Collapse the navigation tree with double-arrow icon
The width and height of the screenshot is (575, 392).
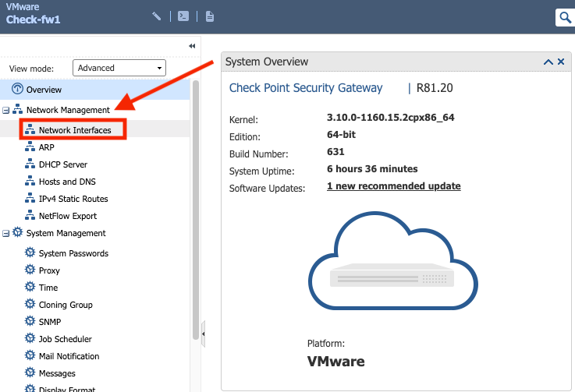click(192, 46)
